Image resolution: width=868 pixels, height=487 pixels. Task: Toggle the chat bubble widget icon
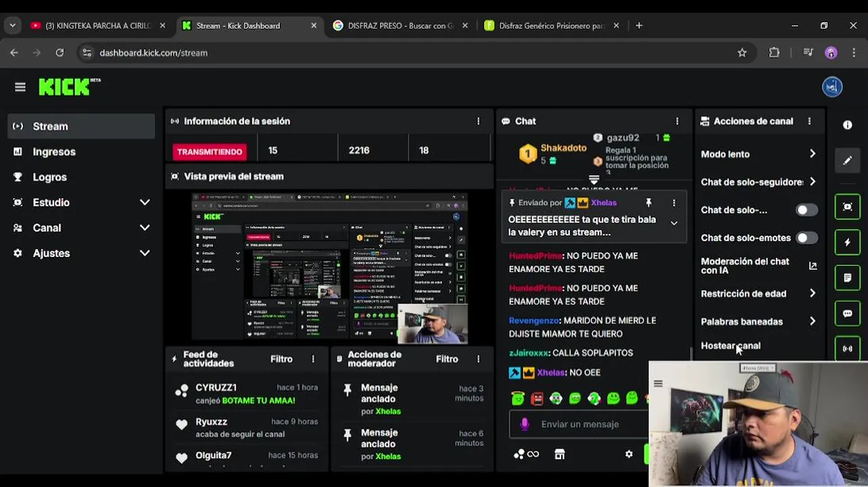847,313
